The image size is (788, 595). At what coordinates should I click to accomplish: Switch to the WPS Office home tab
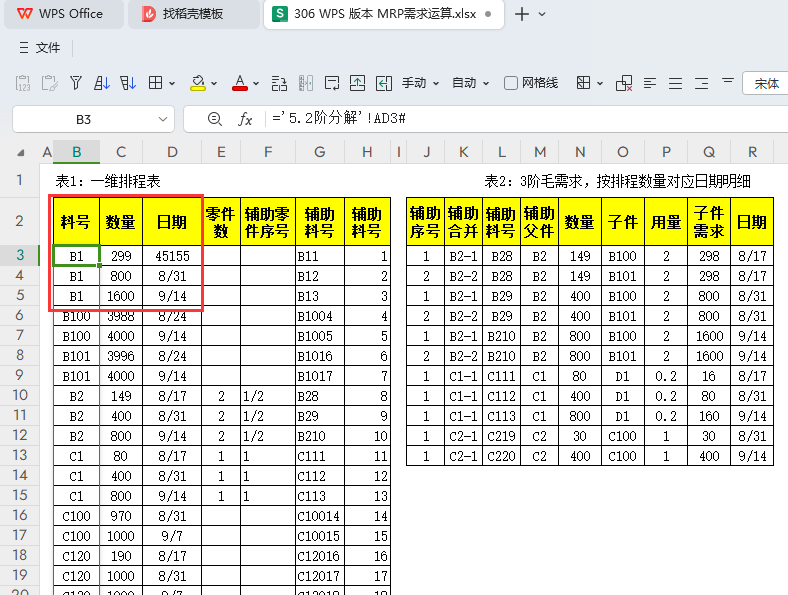tap(64, 14)
